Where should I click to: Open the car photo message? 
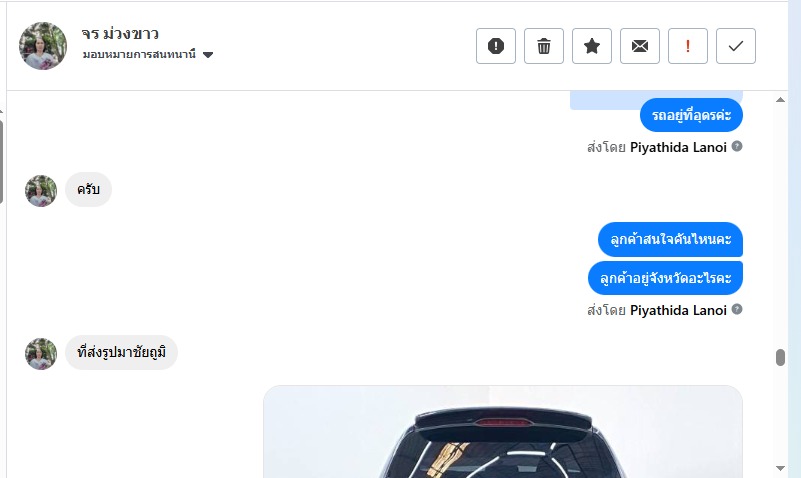[503, 432]
